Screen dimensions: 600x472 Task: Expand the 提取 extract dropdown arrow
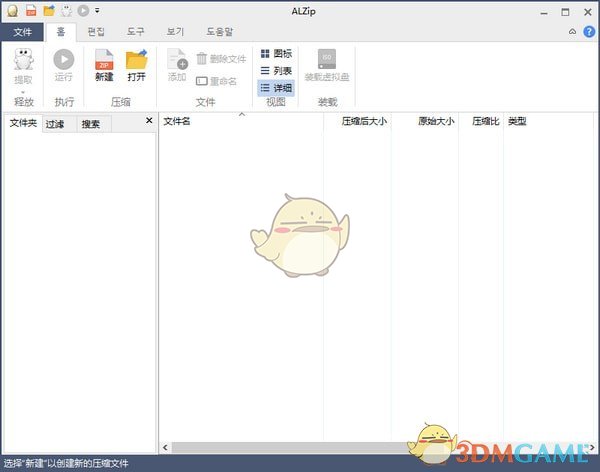(x=23, y=92)
